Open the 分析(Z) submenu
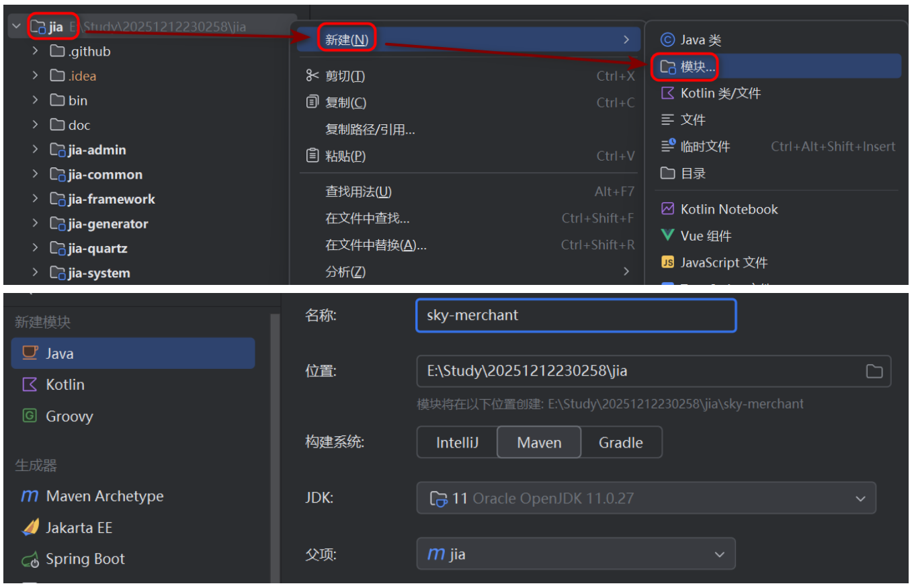Viewport: 912px width, 588px height. click(468, 271)
